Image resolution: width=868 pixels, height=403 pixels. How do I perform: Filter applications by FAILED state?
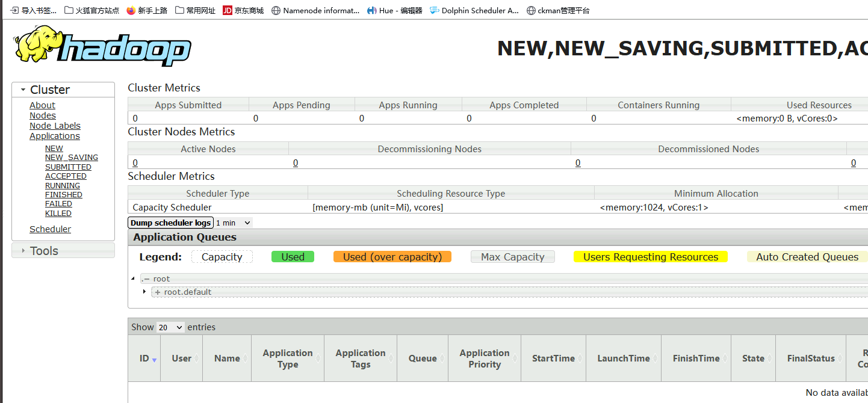[x=58, y=204]
